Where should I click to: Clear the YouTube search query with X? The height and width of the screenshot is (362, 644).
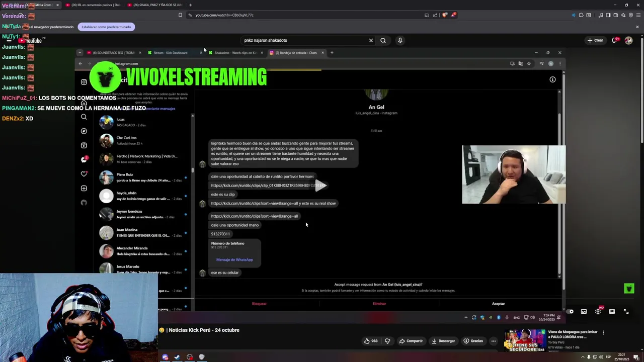(371, 40)
